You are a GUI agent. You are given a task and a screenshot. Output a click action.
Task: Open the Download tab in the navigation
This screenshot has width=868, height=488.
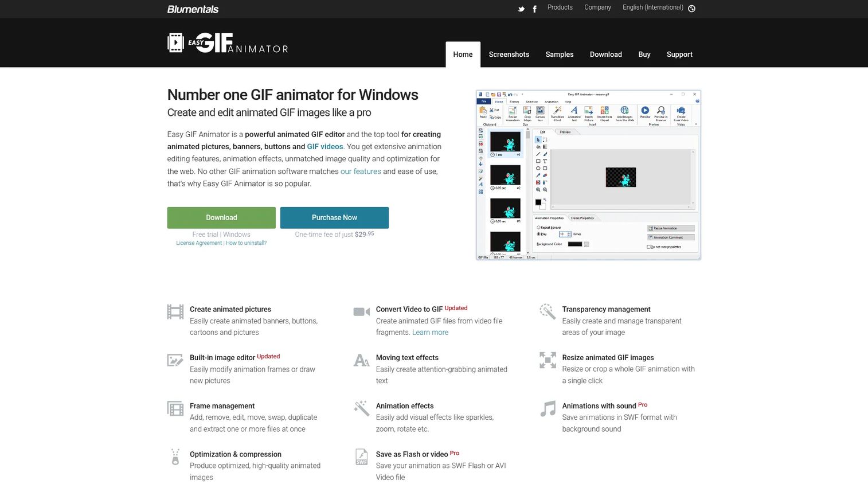tap(606, 54)
